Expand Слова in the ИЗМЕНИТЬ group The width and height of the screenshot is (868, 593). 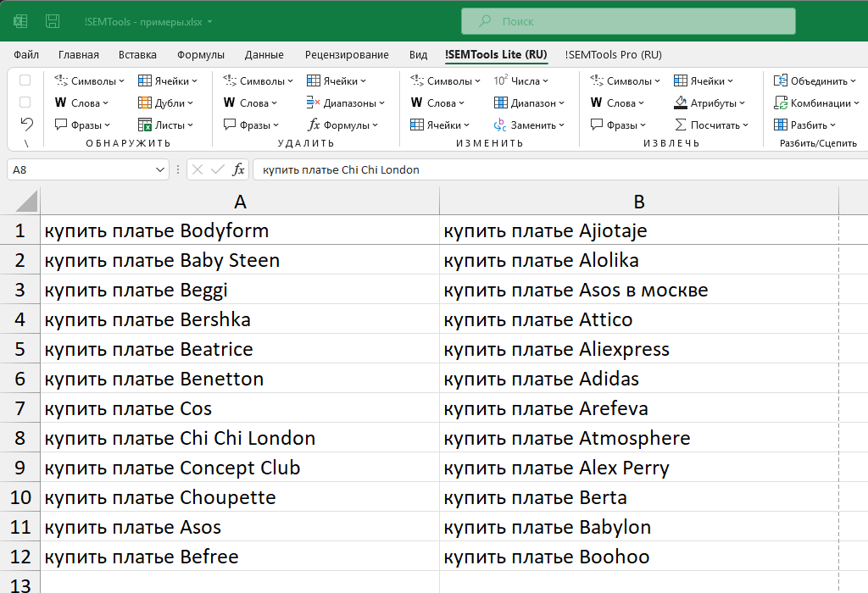(x=437, y=103)
